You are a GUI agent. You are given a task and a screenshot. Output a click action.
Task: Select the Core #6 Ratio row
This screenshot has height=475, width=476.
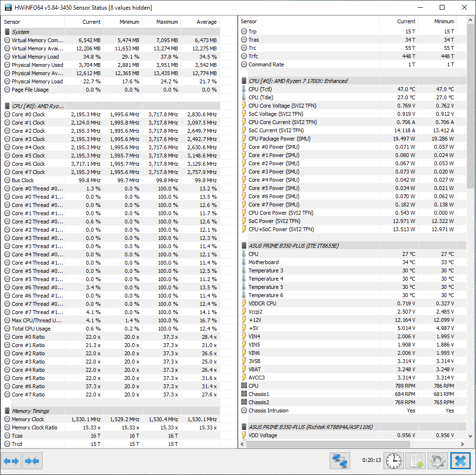111,386
